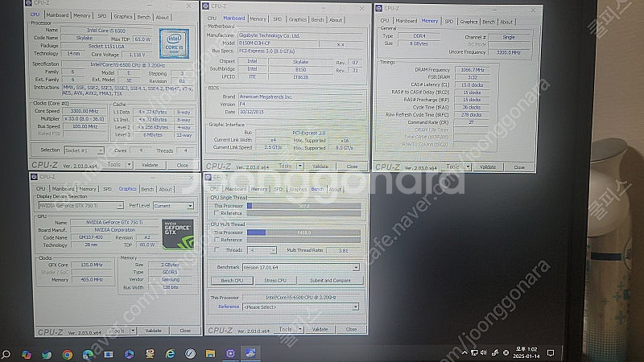Open Internet Explorer from the taskbar
The width and height of the screenshot is (644, 362).
click(x=170, y=353)
